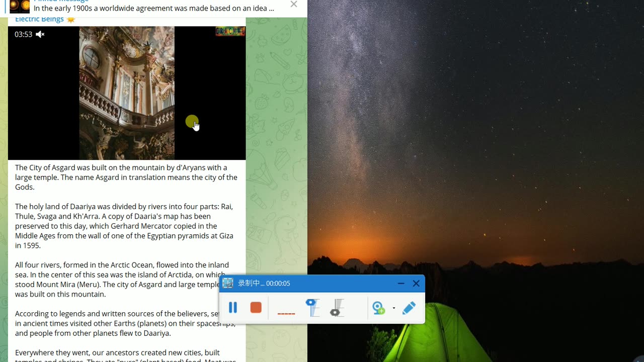Add webcam overlay in recorder toolbar
The image size is (644, 362).
pos(379,308)
